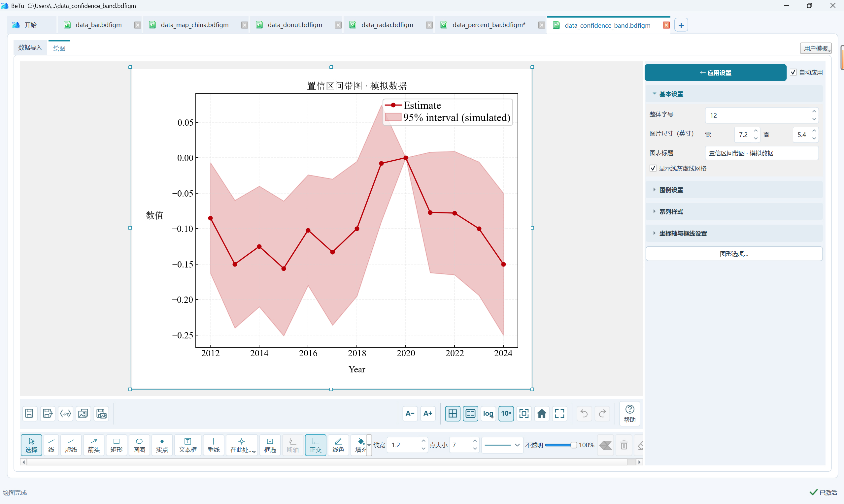The width and height of the screenshot is (844, 504).
Task: Toggle the grid lines icon
Action: tap(453, 413)
